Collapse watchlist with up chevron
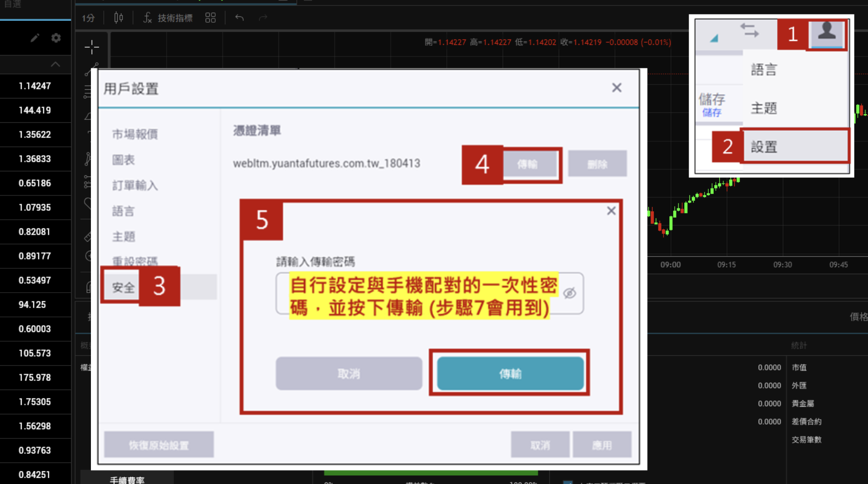Image resolution: width=868 pixels, height=484 pixels. point(56,64)
